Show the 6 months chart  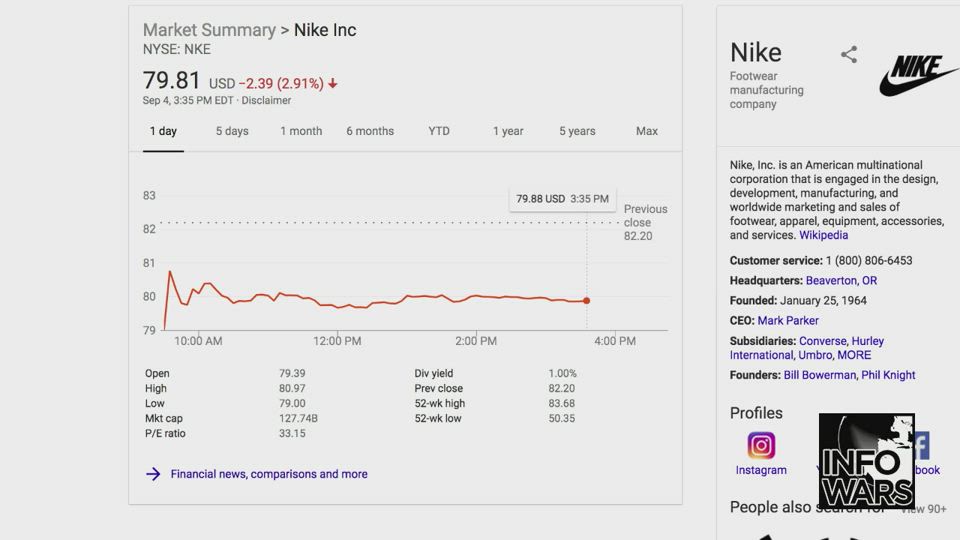click(x=370, y=131)
